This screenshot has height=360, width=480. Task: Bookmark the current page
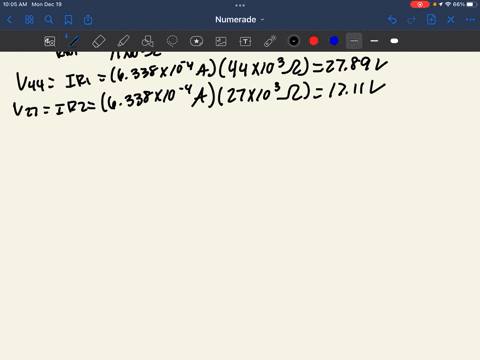tap(68, 20)
